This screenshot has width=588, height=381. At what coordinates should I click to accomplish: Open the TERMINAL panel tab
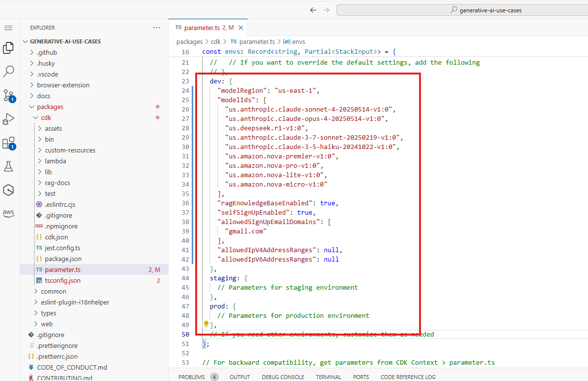point(329,377)
